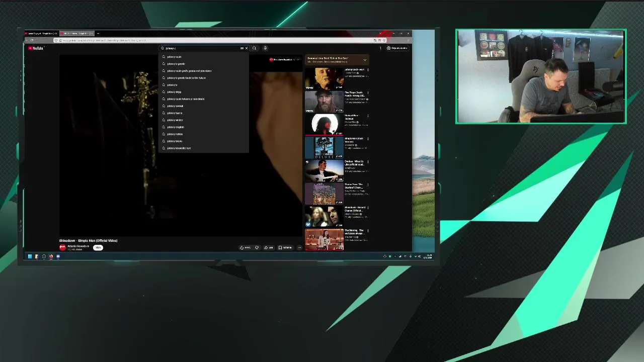Open the Johnny Cash - Hurt video thumbnail
This screenshot has width=644, height=362.
pos(324,79)
